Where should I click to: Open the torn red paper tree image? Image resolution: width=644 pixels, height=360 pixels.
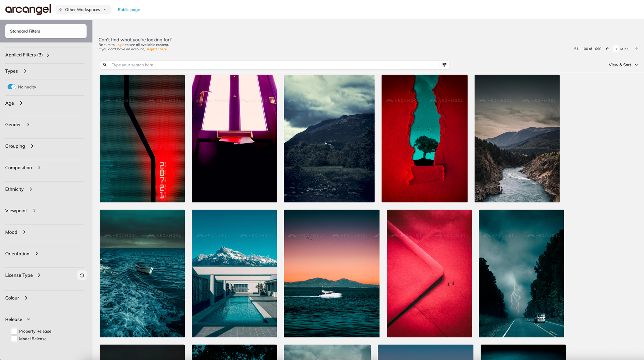pos(424,139)
